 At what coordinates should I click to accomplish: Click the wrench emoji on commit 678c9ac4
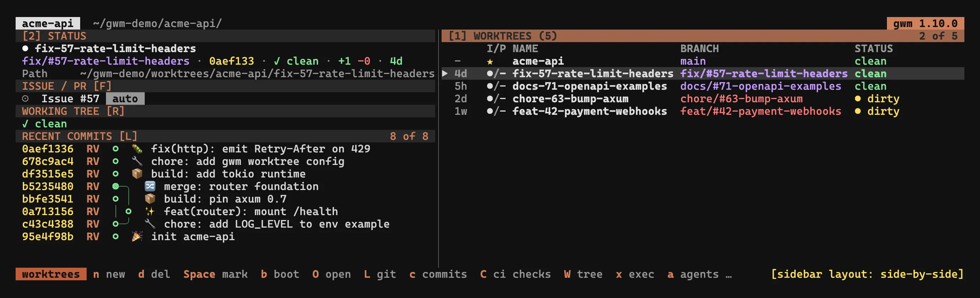pyautogui.click(x=137, y=161)
